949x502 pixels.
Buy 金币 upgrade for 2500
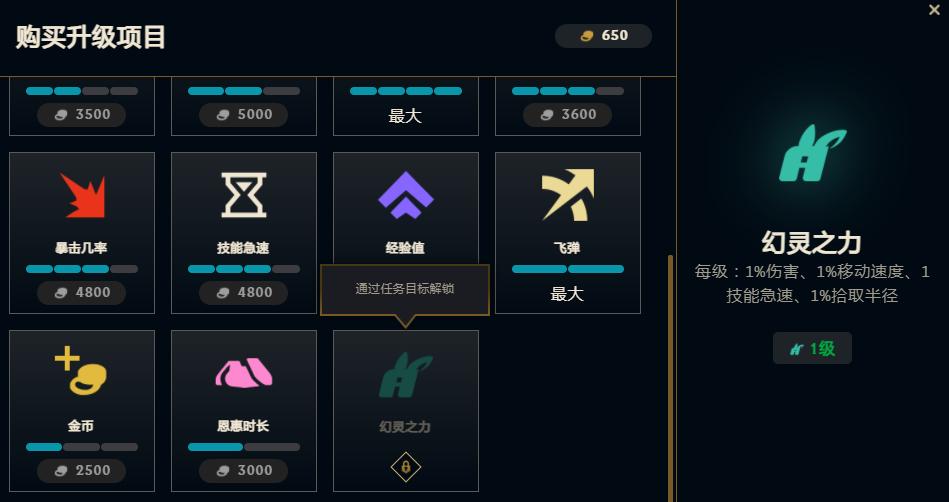82,471
